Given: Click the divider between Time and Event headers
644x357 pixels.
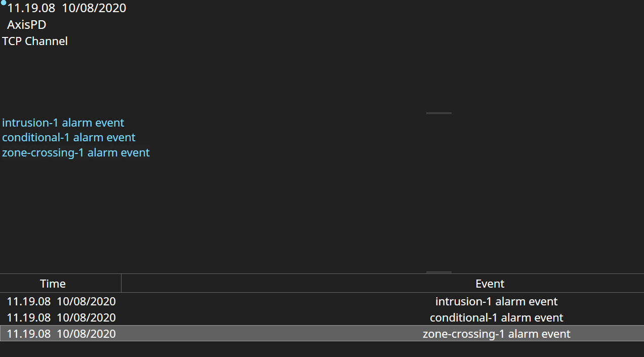Looking at the screenshot, I should point(122,284).
